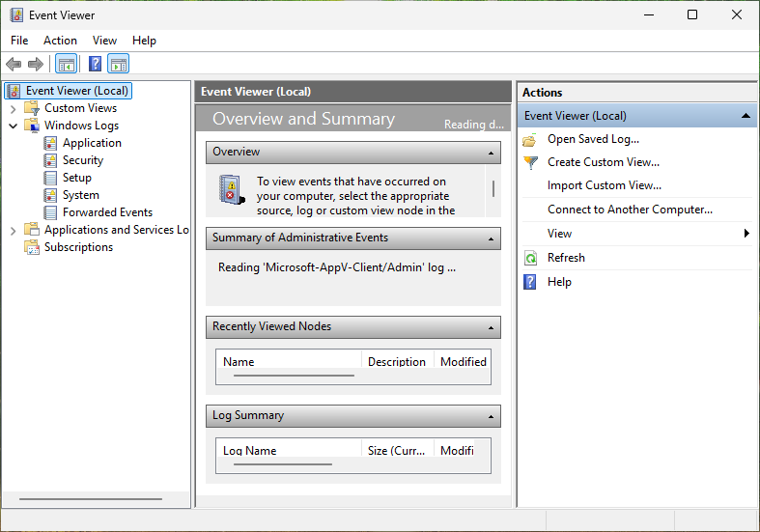This screenshot has width=760, height=532.
Task: Collapse the Windows Logs tree node
Action: coord(14,126)
